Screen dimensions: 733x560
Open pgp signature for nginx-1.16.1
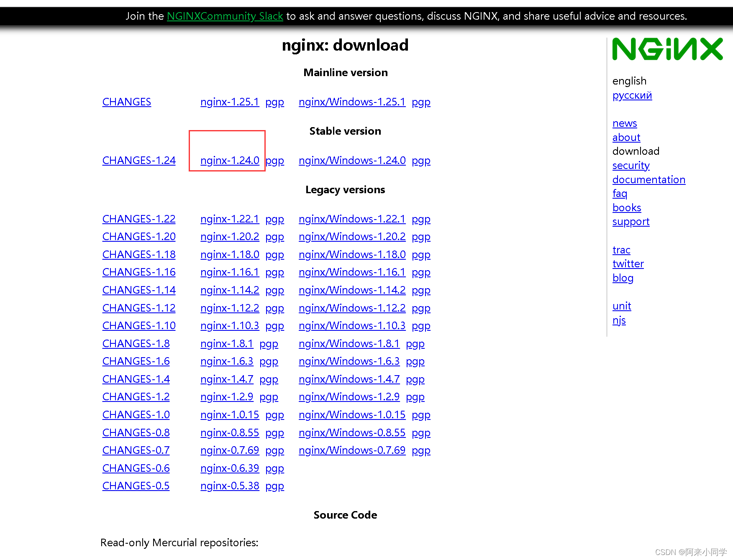point(275,272)
